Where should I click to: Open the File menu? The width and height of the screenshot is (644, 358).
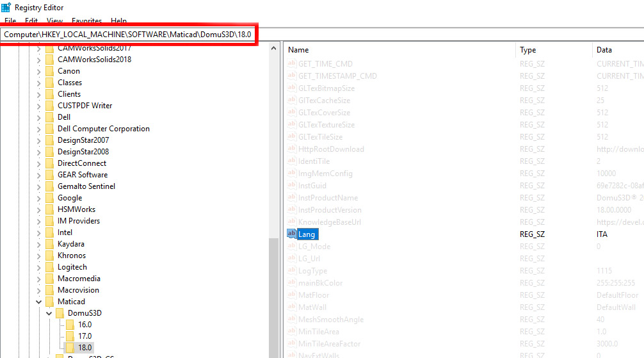(10, 20)
